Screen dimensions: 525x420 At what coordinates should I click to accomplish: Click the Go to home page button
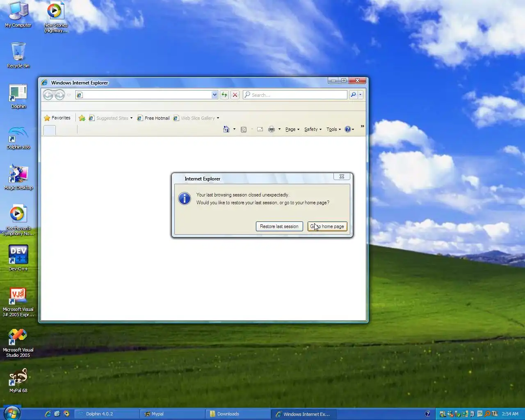point(327,226)
